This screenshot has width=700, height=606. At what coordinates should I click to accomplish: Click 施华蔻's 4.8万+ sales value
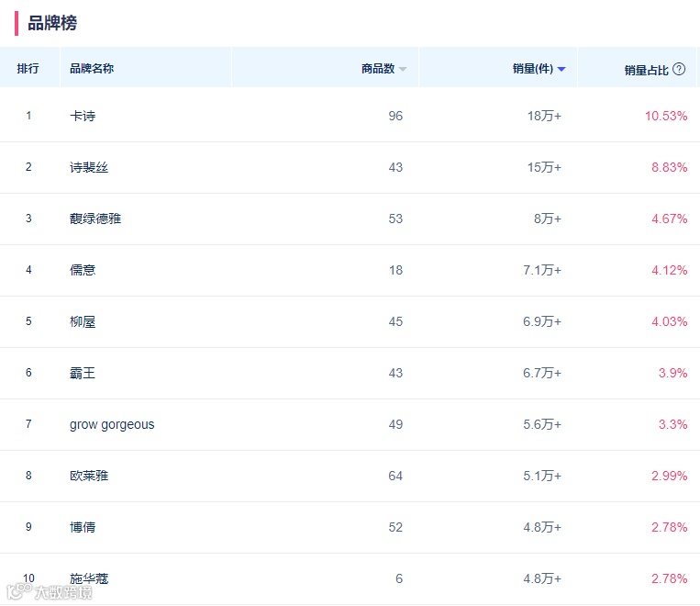click(542, 578)
